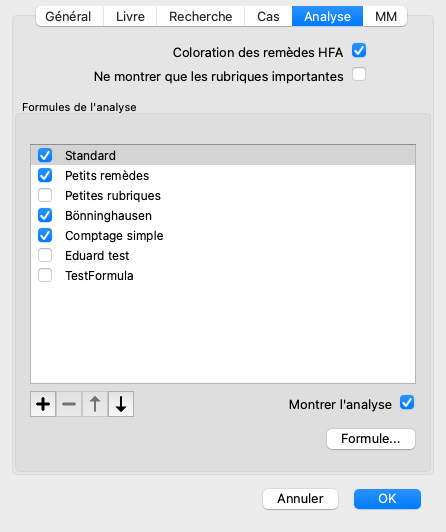Uncheck the Standard formula checkbox
The image size is (446, 532).
[x=45, y=155]
